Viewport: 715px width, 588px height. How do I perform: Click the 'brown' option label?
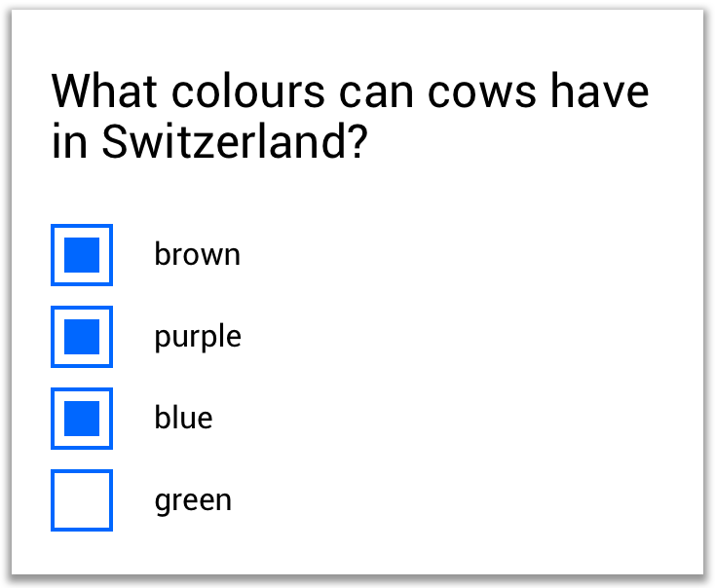click(197, 255)
